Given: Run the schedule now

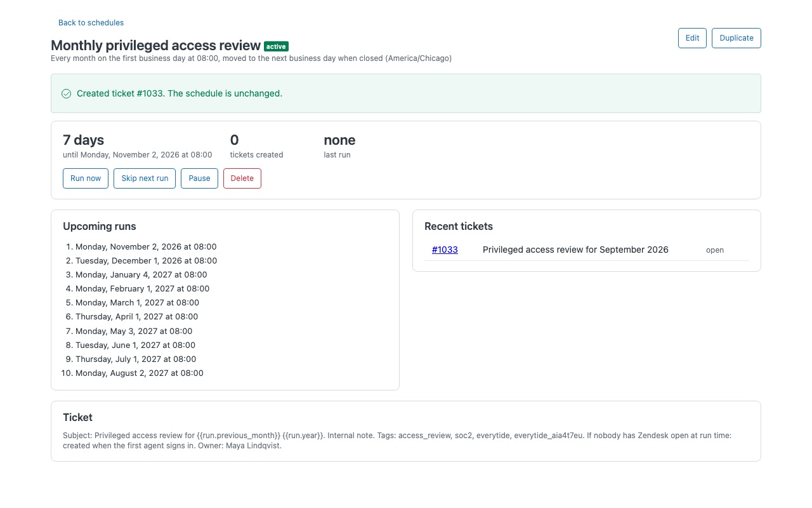Looking at the screenshot, I should tap(86, 178).
